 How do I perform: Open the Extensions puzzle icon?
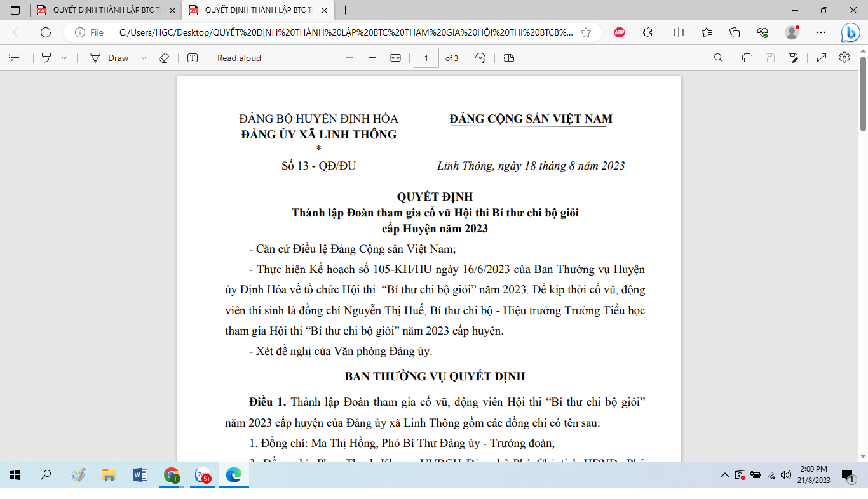[648, 32]
